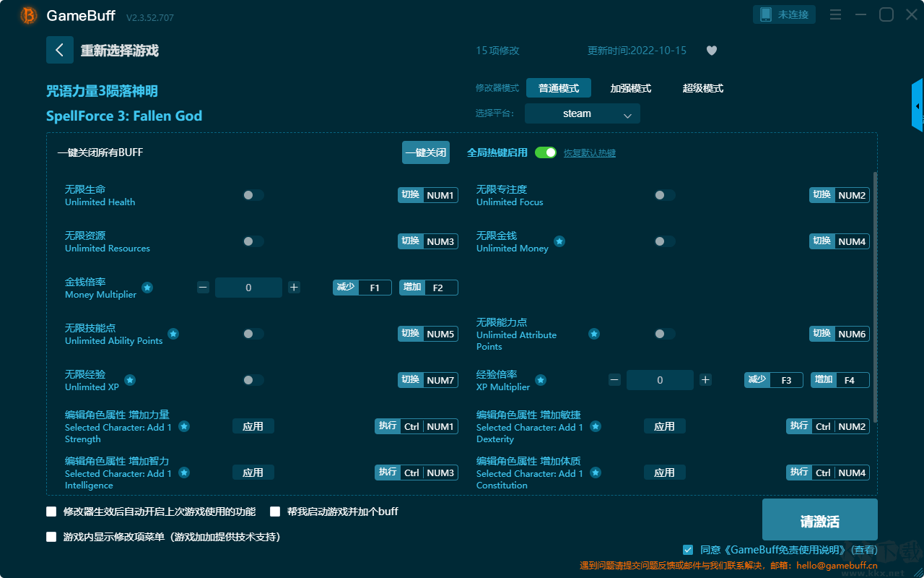Click the XP Multiplier value field
Viewport: 924px width, 578px height.
[660, 380]
